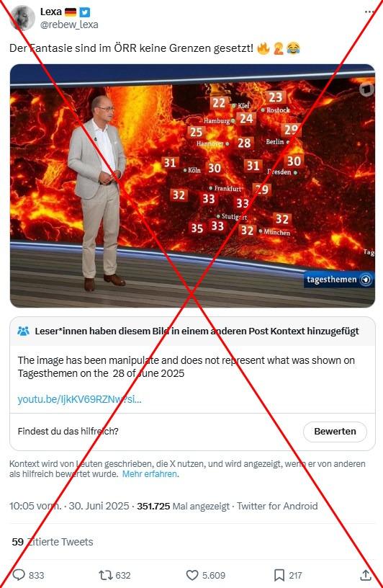Click the Mehr erfahren link
Viewport: 383px width, 588px height.
pos(150,474)
